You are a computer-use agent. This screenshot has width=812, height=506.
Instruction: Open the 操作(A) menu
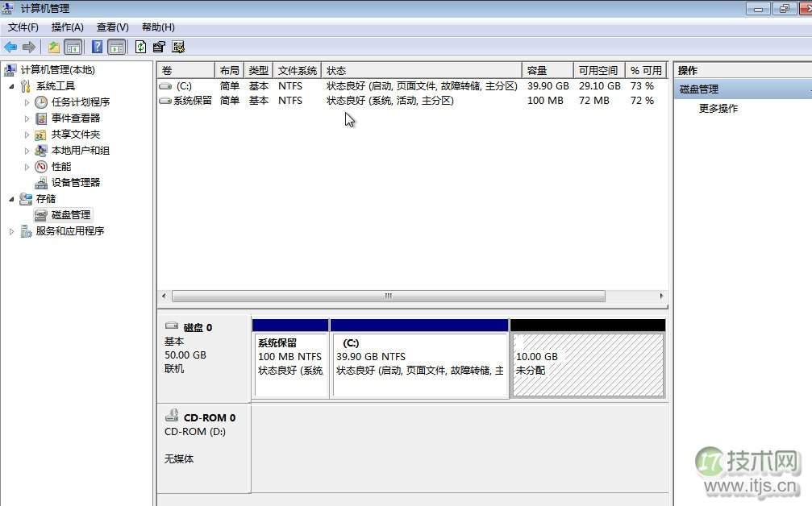[67, 27]
